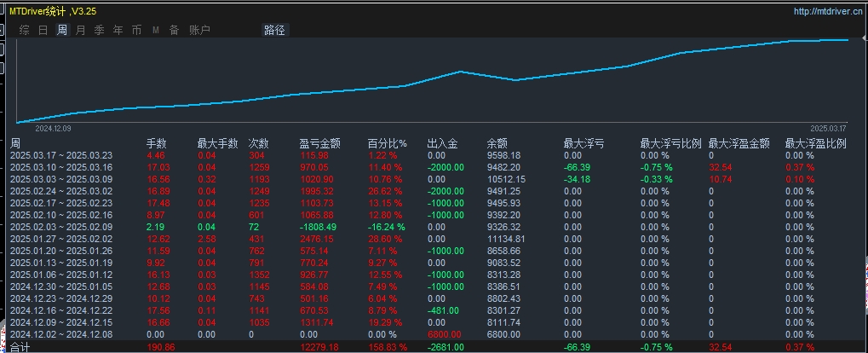
Task: Select week row 2025.02.24 ~ 2025.03.02
Action: 434,191
